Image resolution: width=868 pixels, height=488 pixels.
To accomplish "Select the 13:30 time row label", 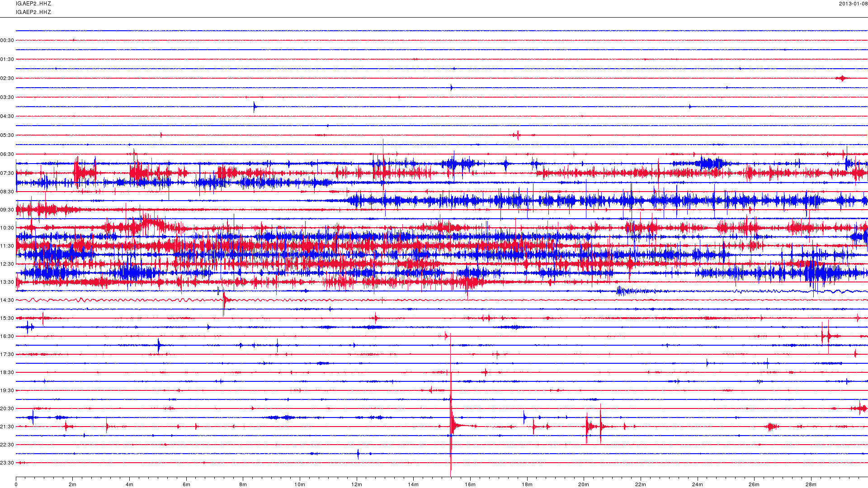I will pyautogui.click(x=7, y=282).
